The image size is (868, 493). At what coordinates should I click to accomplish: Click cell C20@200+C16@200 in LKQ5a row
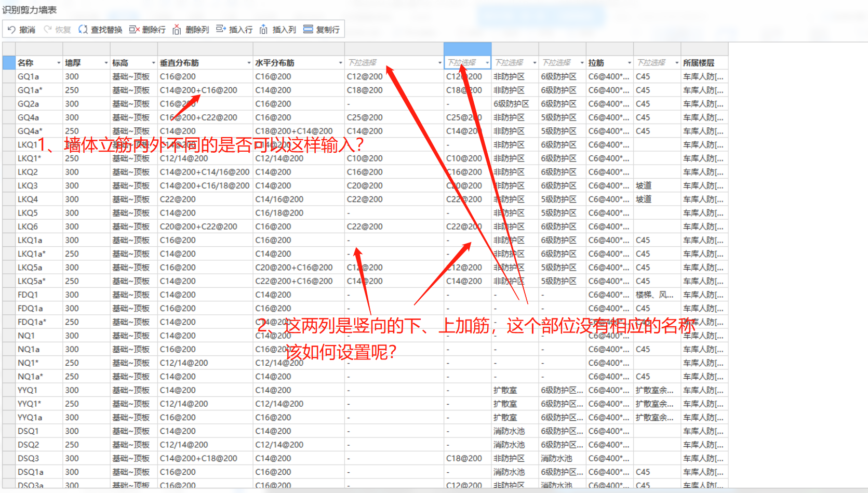click(x=299, y=268)
